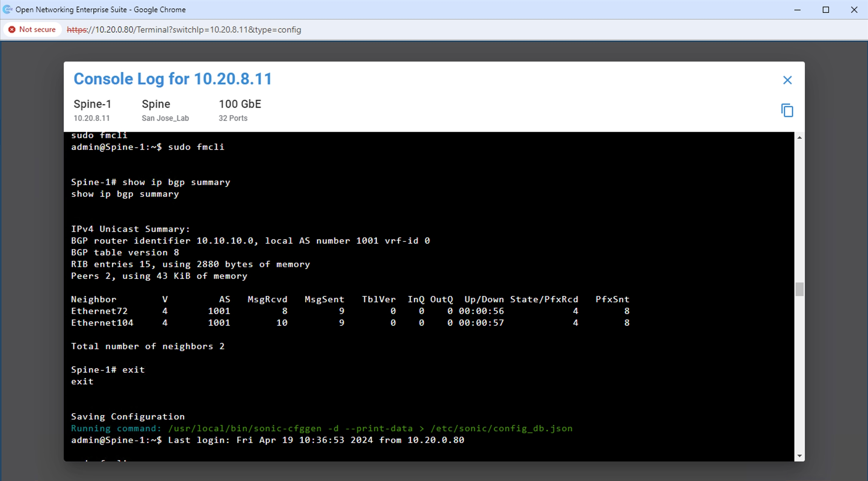Click the Saving Configuration terminal line
This screenshot has height=481, width=868.
[128, 417]
